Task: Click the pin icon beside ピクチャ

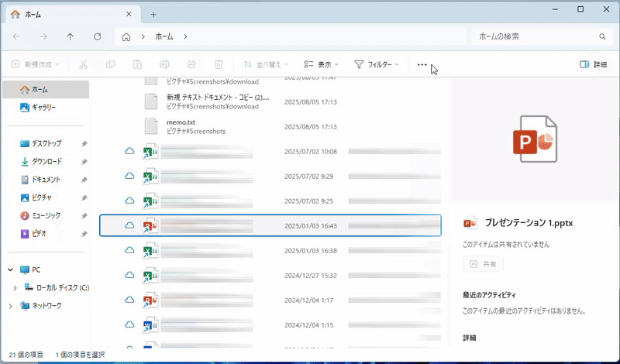Action: 84,197
